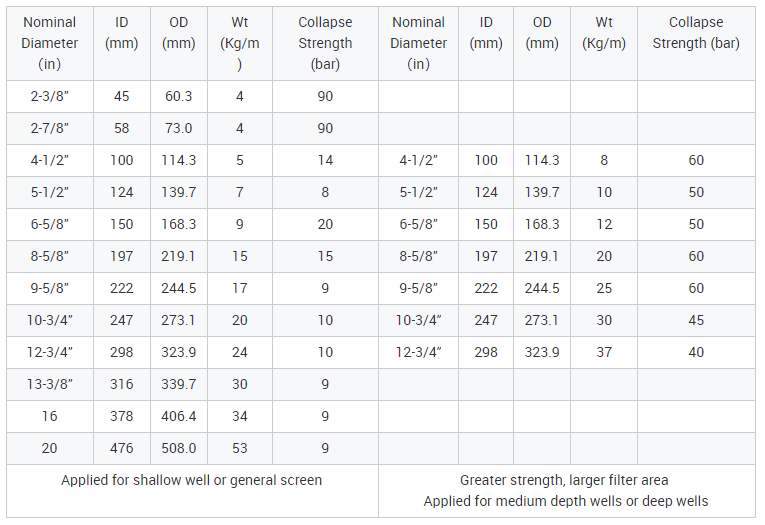Click collapse strength value 40
The width and height of the screenshot is (765, 525).
point(696,352)
